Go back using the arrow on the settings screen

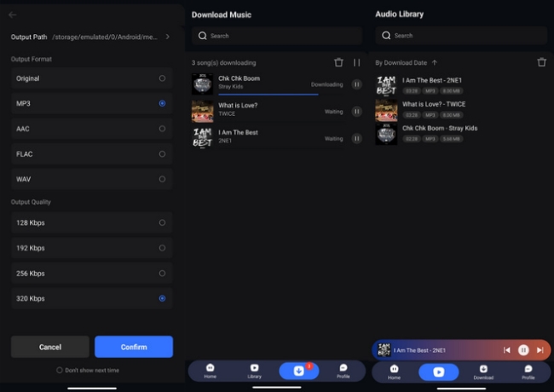(x=13, y=14)
